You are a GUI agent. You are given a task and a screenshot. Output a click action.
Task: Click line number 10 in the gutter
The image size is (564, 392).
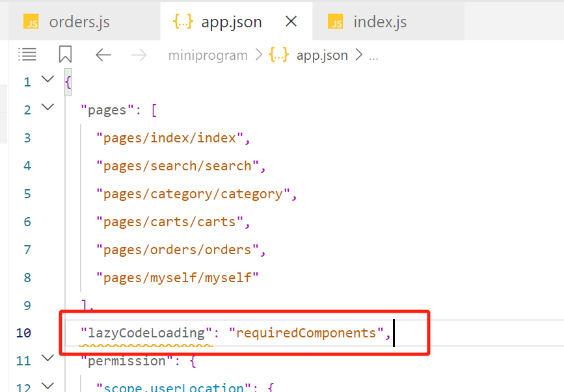coord(23,333)
